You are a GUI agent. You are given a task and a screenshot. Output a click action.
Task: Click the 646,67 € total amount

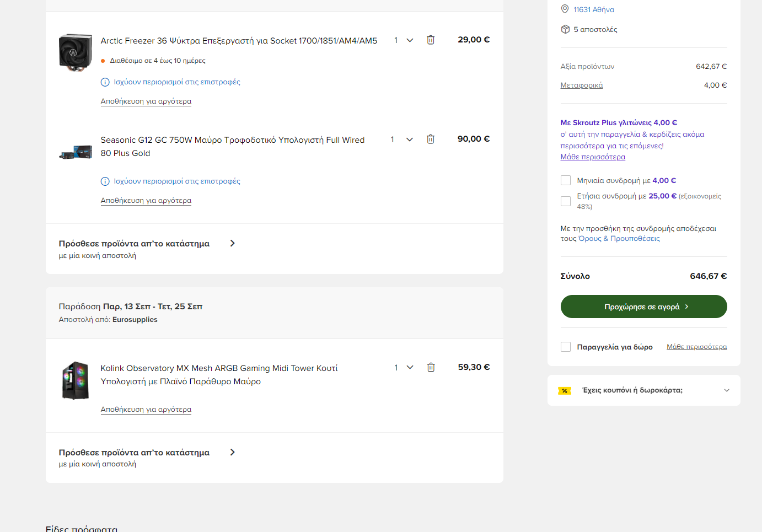(709, 276)
